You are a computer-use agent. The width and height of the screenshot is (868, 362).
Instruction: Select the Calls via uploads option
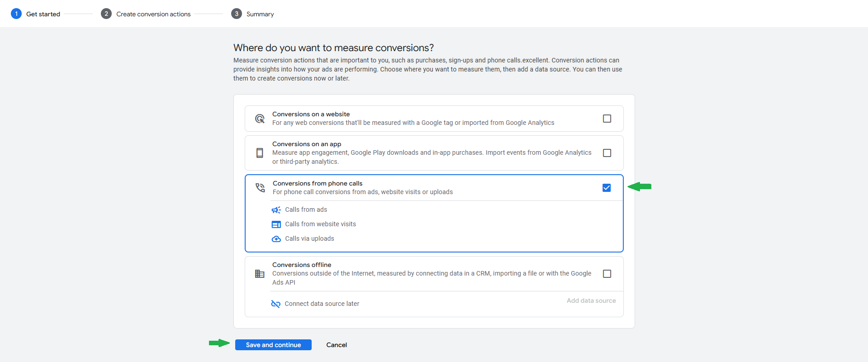pyautogui.click(x=309, y=239)
